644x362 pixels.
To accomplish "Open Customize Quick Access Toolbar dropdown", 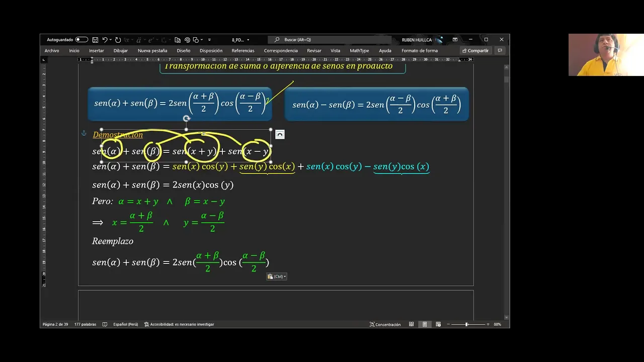I will pos(209,40).
